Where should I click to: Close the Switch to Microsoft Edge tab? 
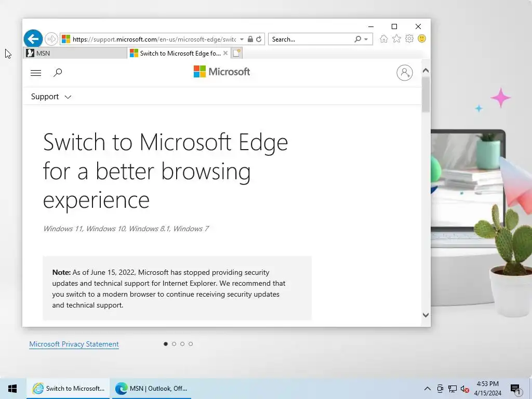[225, 53]
